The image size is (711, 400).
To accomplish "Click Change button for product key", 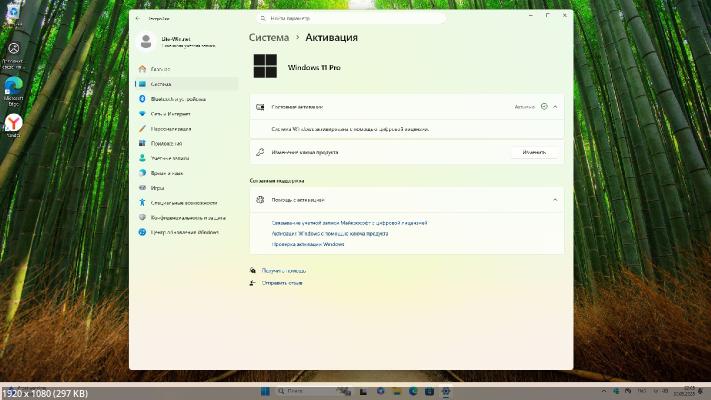I will click(534, 152).
